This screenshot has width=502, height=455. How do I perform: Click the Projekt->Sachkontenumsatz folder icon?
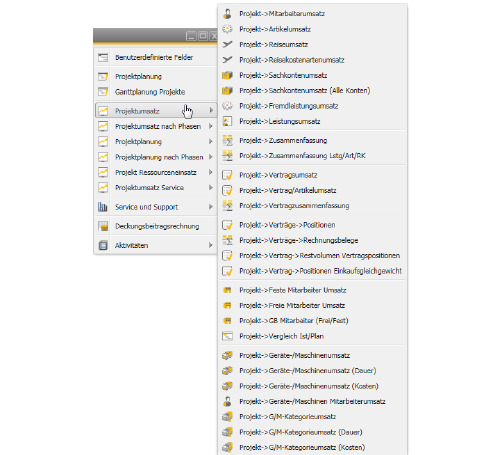click(x=227, y=75)
